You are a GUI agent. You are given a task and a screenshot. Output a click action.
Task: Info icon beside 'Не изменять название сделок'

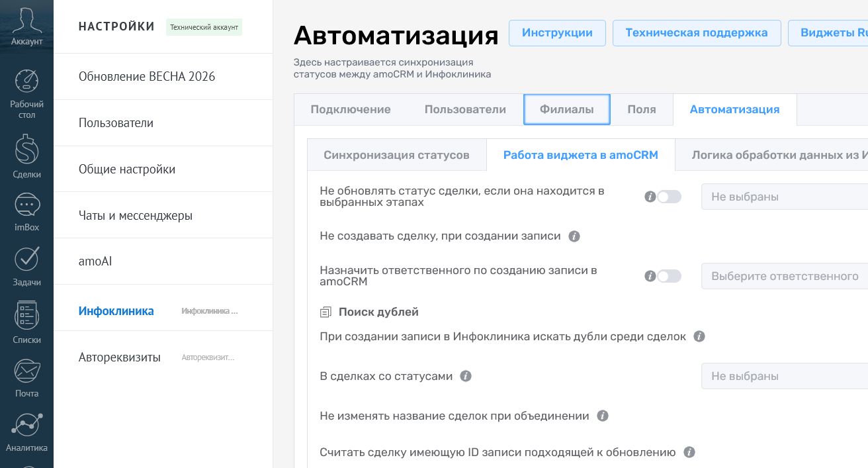[602, 416]
